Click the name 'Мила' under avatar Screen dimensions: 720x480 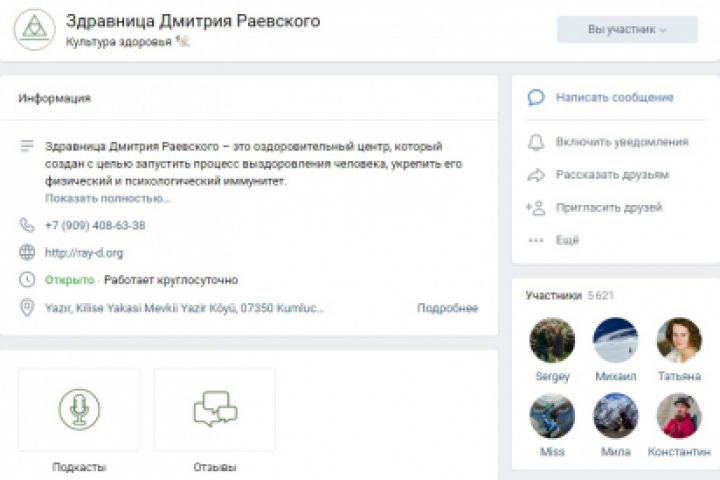point(615,452)
